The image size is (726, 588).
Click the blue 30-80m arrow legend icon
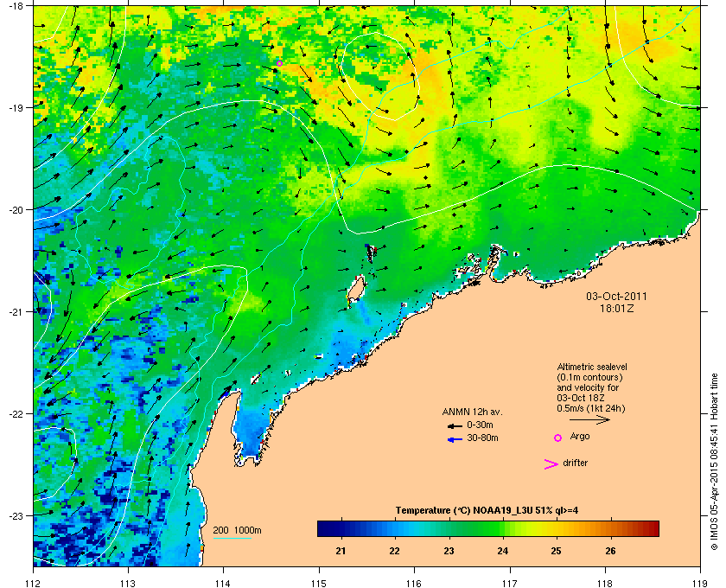click(x=455, y=439)
